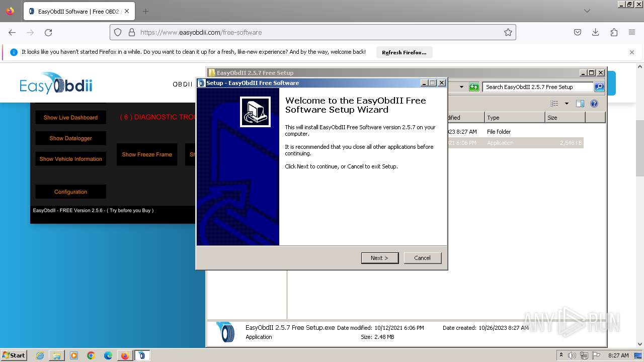
Task: Go back in Firefox
Action: point(12,32)
